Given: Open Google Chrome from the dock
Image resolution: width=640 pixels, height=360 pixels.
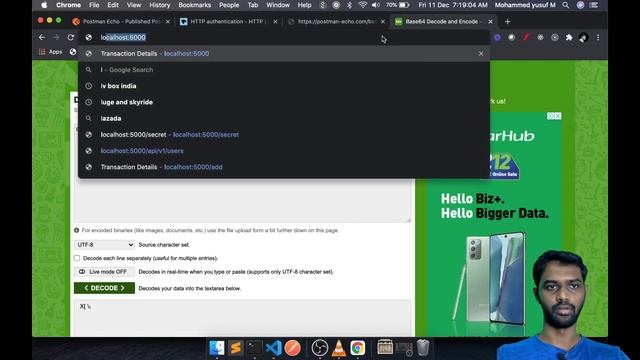Looking at the screenshot, I should (358, 348).
